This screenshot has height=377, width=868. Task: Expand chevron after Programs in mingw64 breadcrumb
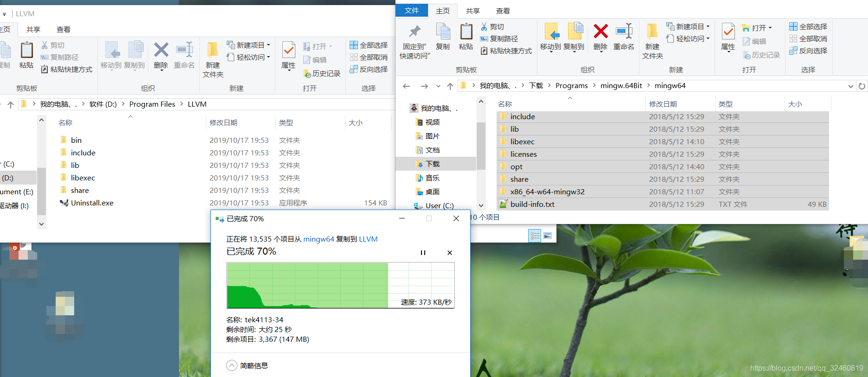tap(594, 86)
